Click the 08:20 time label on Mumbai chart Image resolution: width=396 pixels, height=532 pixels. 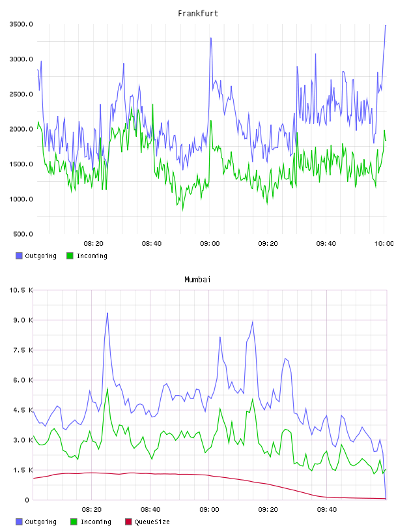click(x=92, y=509)
